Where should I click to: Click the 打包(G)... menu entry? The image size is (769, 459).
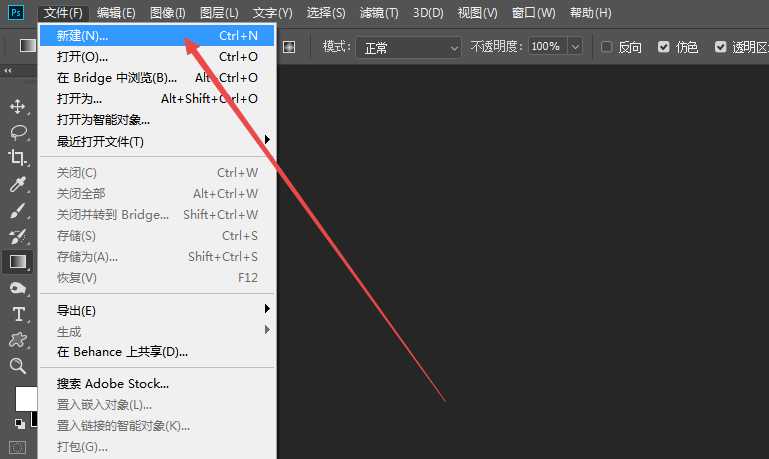[x=156, y=447]
